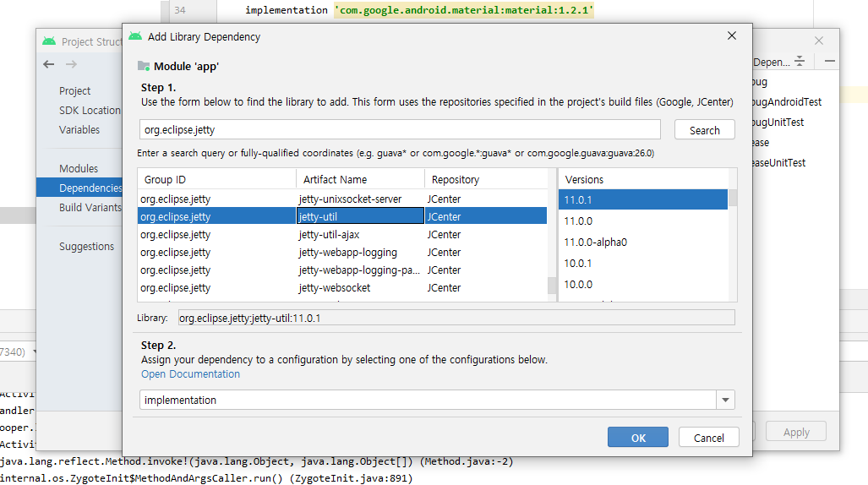Sort by the Artifact Name column header
Screen dimensions: 868x485
pyautogui.click(x=360, y=179)
